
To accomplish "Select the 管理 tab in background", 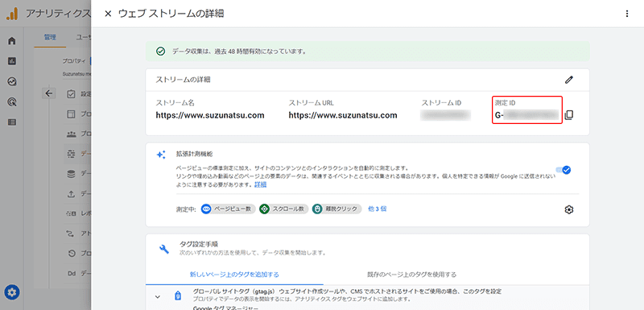I will click(50, 37).
